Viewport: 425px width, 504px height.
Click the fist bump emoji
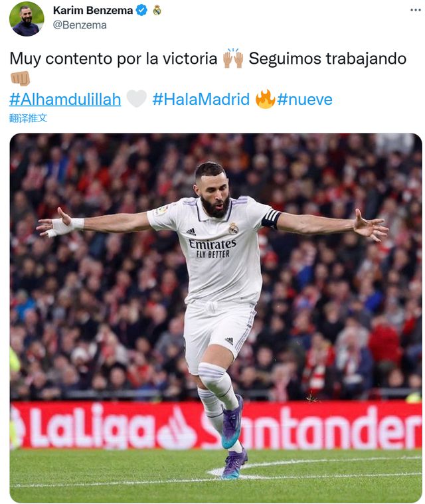20,78
